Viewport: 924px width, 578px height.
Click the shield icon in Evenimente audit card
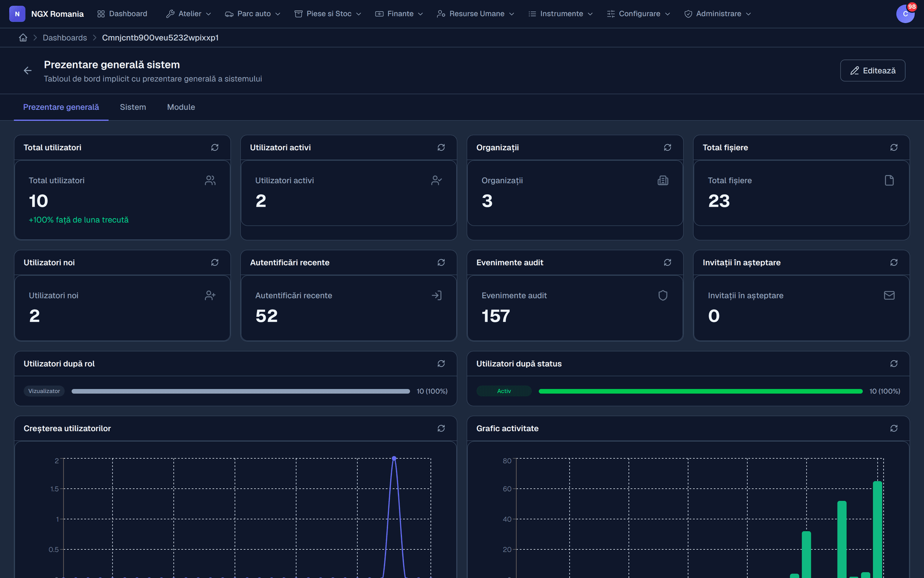pos(663,295)
